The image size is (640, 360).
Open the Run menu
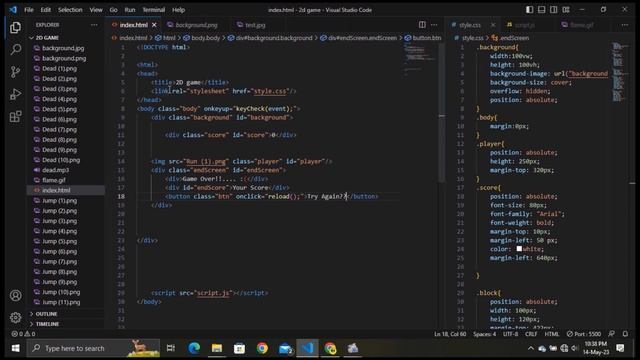pos(130,9)
